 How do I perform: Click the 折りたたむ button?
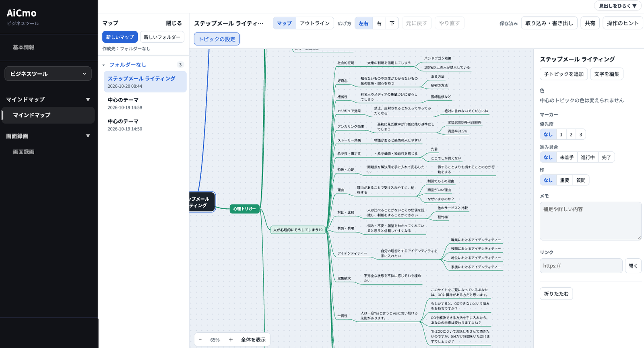pyautogui.click(x=556, y=294)
